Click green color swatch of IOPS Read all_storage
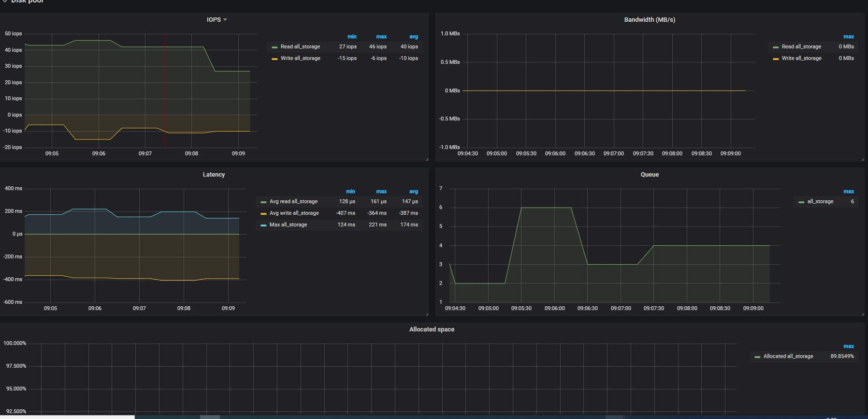868x419 pixels. (x=275, y=47)
